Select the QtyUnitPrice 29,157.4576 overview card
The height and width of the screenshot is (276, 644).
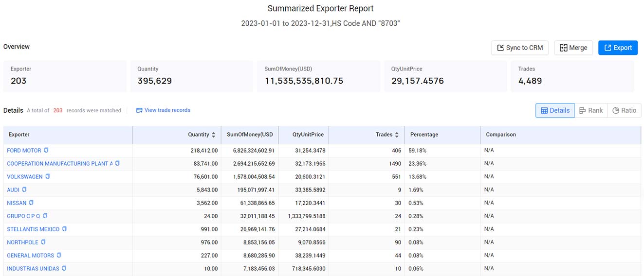[445, 76]
